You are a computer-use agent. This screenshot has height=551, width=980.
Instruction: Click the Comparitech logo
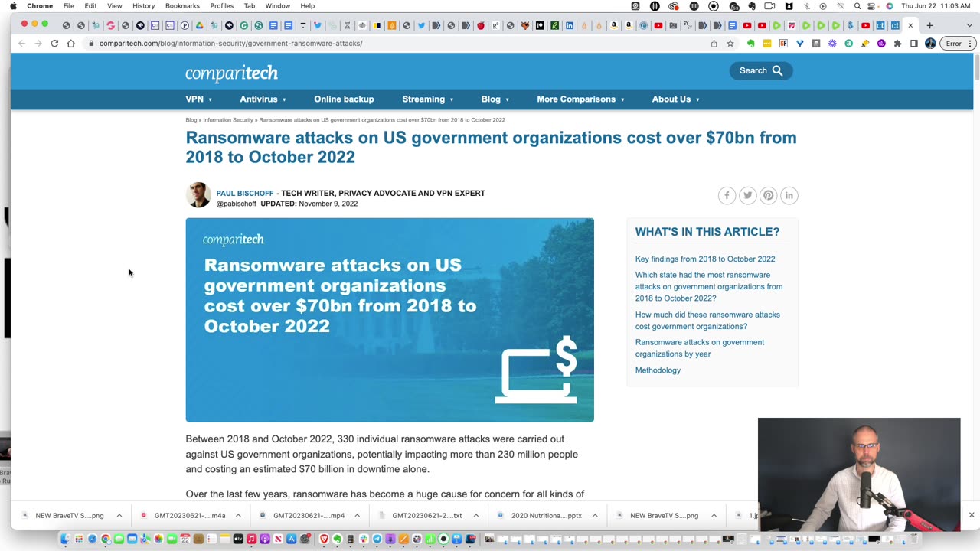[231, 73]
